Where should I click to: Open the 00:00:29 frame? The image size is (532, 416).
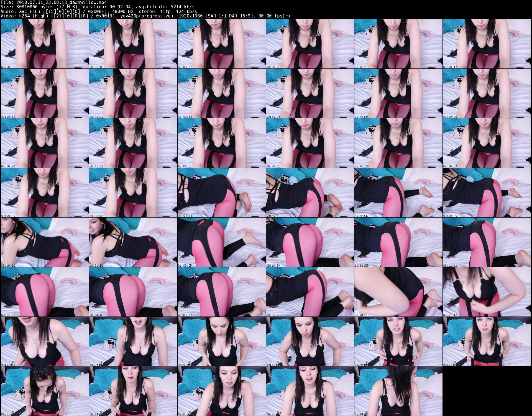[133, 143]
